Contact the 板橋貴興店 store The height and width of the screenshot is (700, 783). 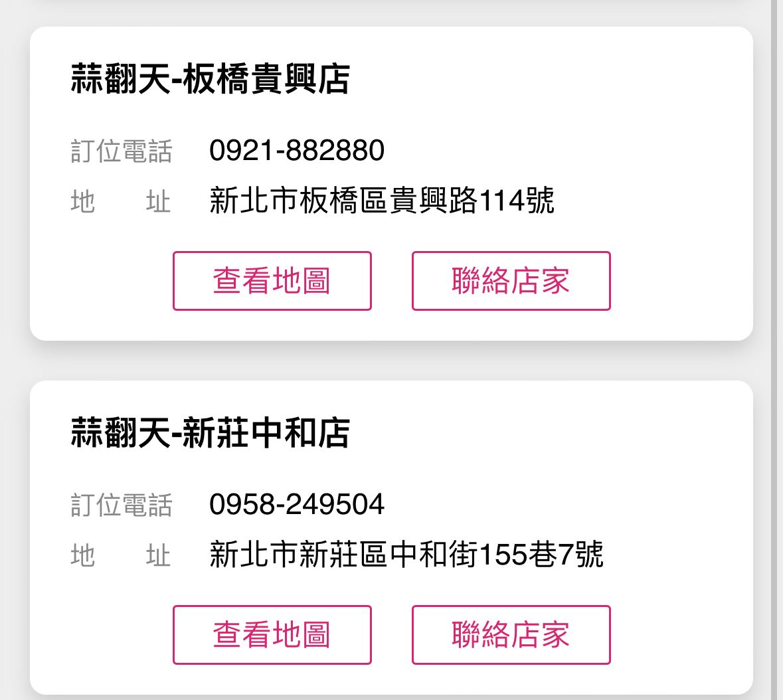[x=511, y=281]
